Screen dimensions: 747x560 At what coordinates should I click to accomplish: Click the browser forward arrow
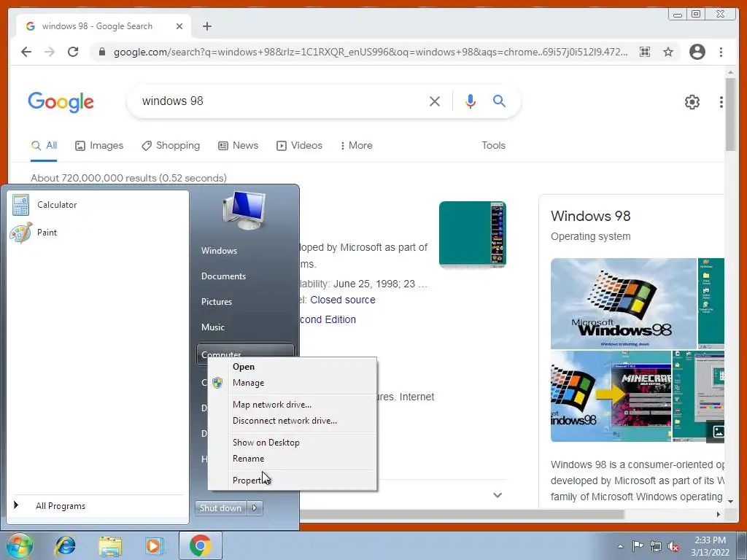coord(50,52)
